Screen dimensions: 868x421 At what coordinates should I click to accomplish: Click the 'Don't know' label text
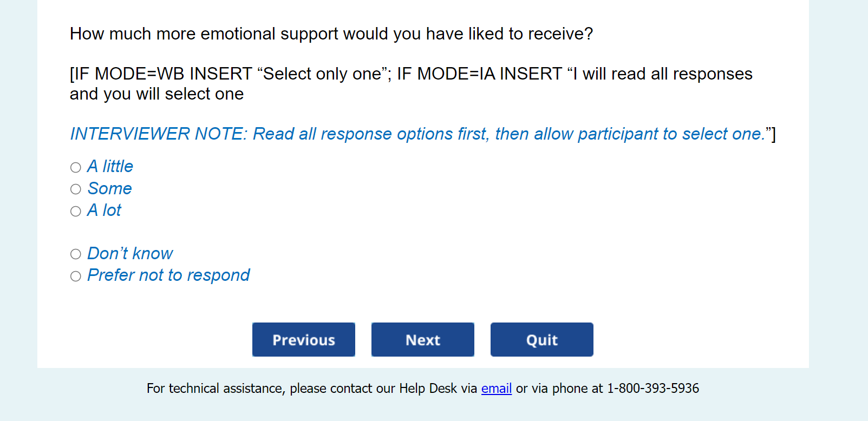click(130, 253)
